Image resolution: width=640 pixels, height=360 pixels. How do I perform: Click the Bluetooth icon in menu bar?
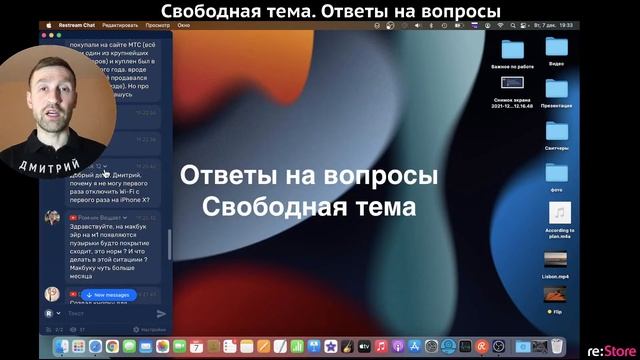(431, 25)
